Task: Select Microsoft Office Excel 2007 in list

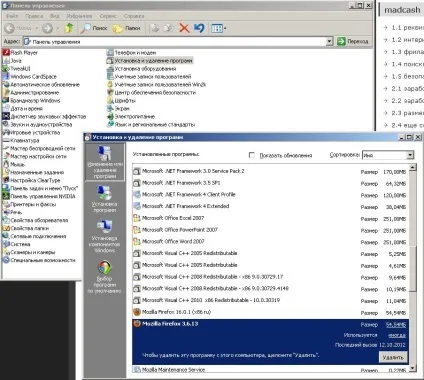Action: coord(270,218)
